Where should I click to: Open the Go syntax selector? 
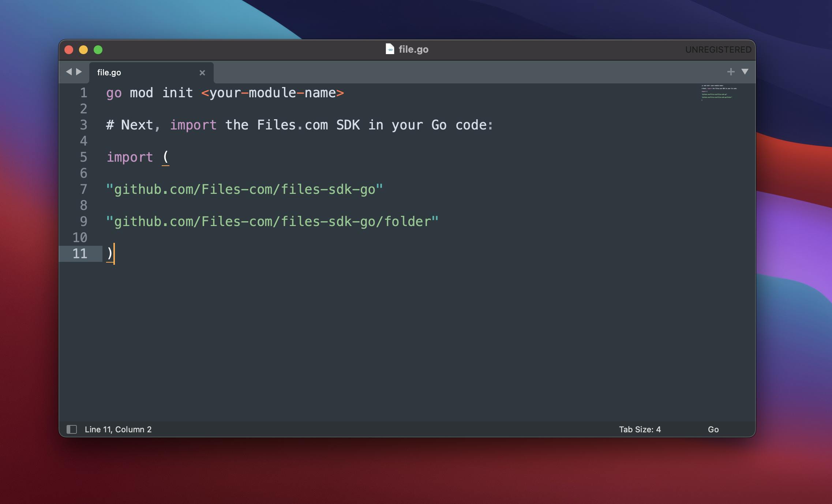(x=713, y=429)
